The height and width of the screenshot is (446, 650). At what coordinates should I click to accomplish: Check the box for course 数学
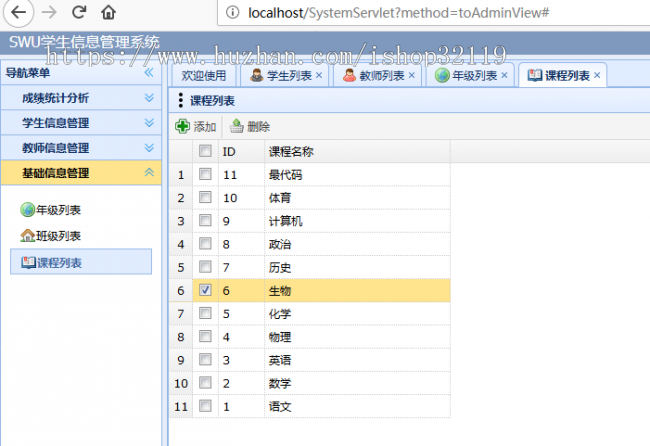205,383
